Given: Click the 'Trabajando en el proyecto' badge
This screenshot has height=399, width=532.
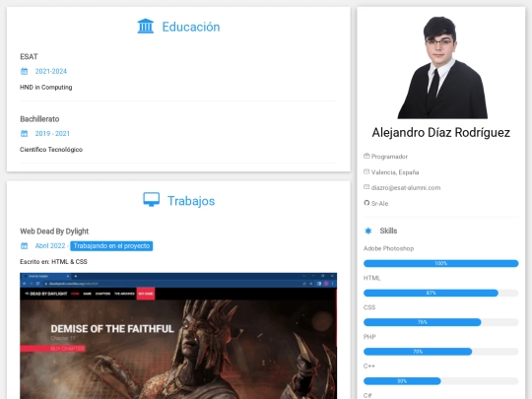Looking at the screenshot, I should click(111, 246).
